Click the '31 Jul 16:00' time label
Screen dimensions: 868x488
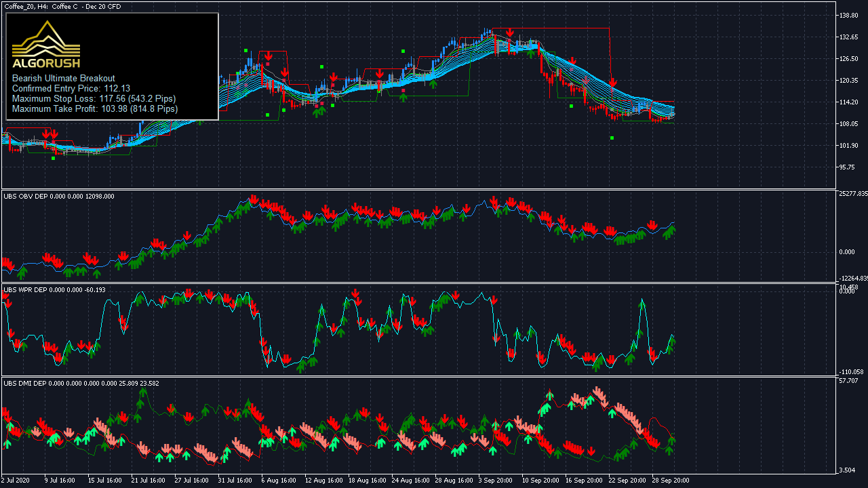(x=234, y=480)
